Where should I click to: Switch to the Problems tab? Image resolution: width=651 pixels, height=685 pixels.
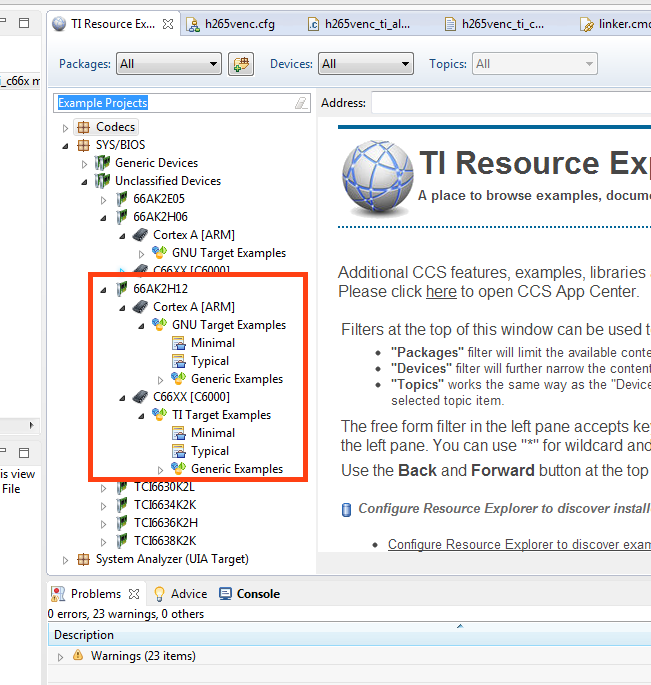click(96, 594)
